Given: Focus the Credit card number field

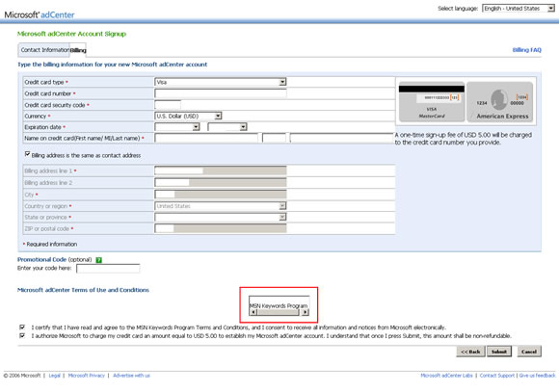Looking at the screenshot, I should pyautogui.click(x=221, y=93).
